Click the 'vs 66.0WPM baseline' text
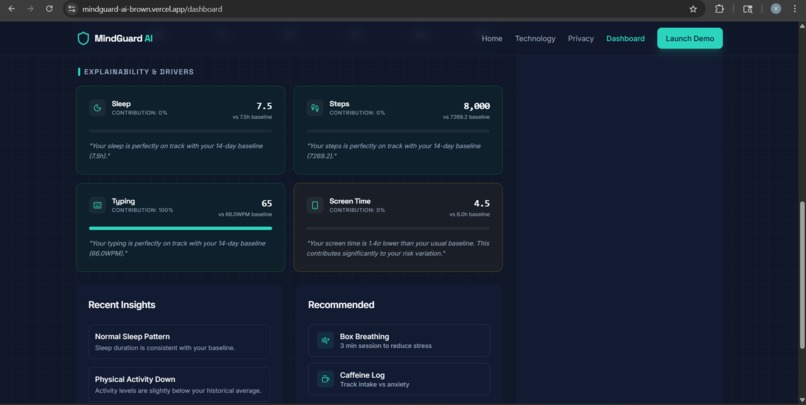The height and width of the screenshot is (405, 806). pyautogui.click(x=245, y=214)
